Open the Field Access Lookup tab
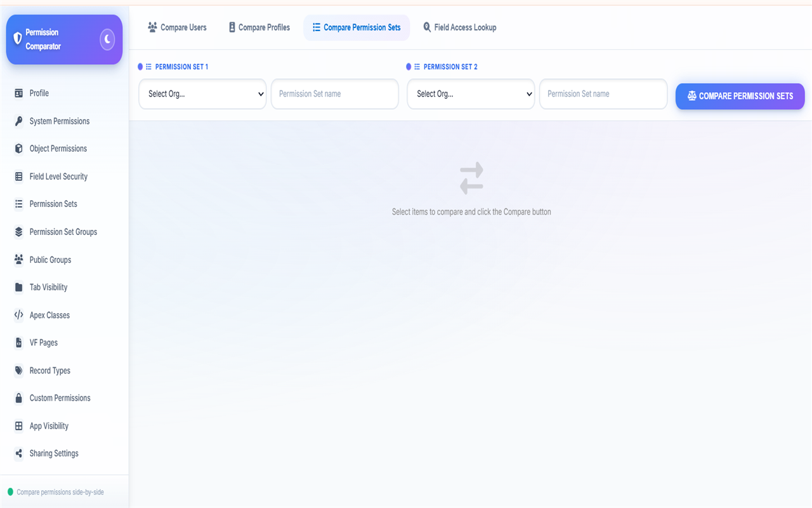Image resolution: width=812 pixels, height=508 pixels. [x=459, y=27]
